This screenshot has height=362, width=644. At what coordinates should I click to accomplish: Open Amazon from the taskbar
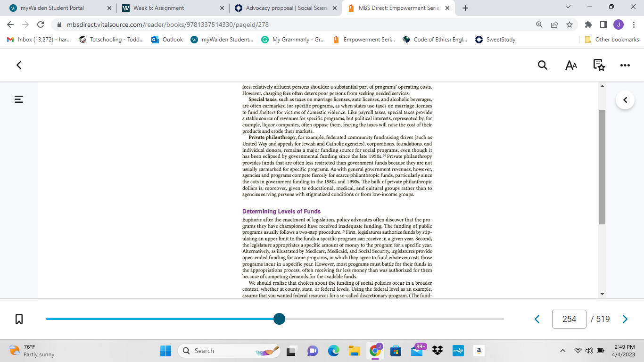point(479,351)
